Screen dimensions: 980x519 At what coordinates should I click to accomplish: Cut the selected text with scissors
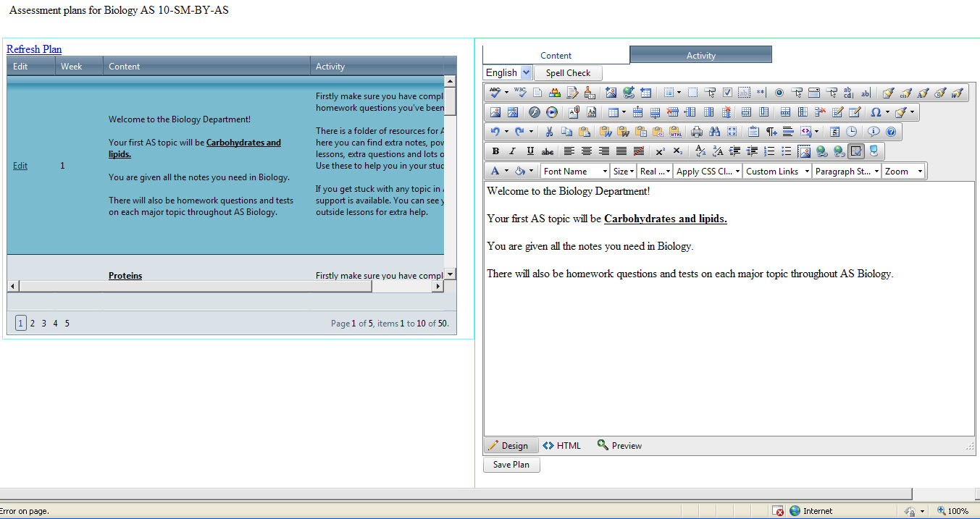549,132
